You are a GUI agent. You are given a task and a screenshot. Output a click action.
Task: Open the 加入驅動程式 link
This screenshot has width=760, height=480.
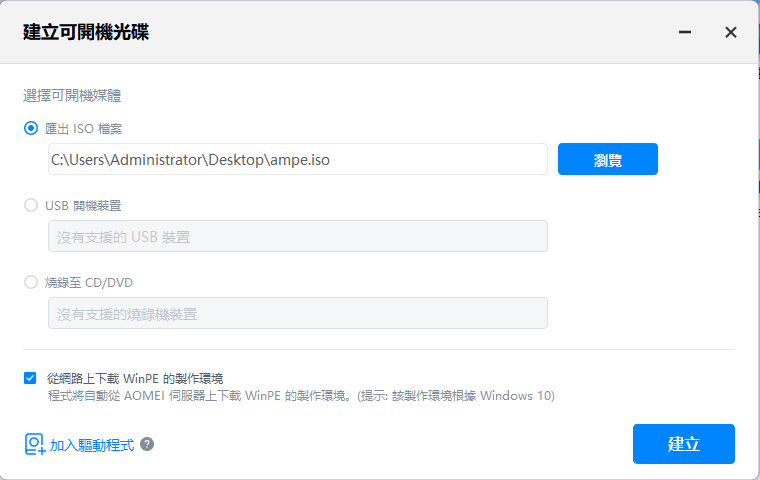point(92,445)
